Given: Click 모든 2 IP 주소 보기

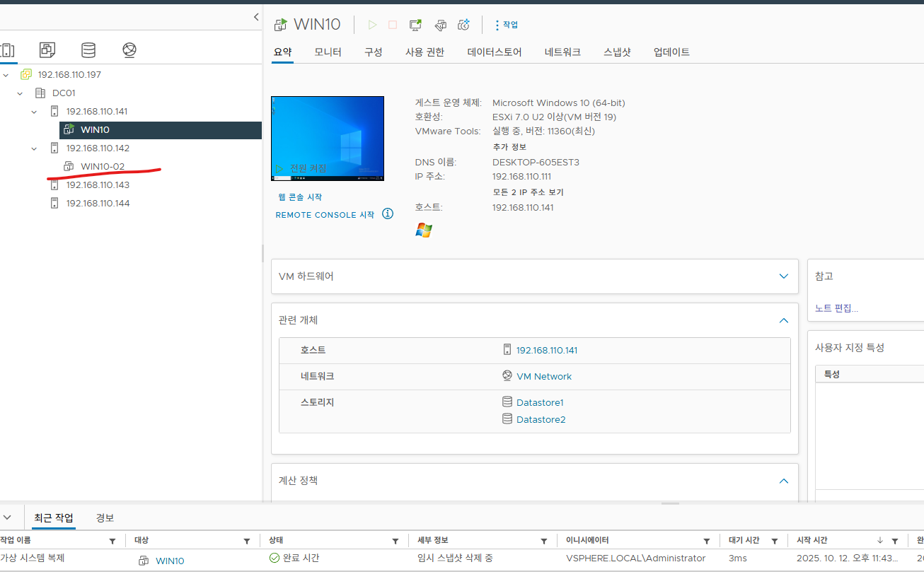Looking at the screenshot, I should tap(528, 192).
